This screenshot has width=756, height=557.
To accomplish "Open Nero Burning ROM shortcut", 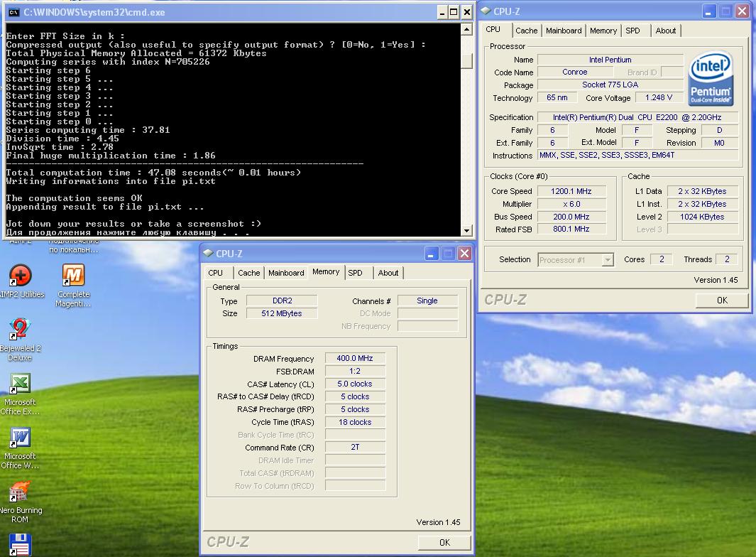I will point(20,502).
